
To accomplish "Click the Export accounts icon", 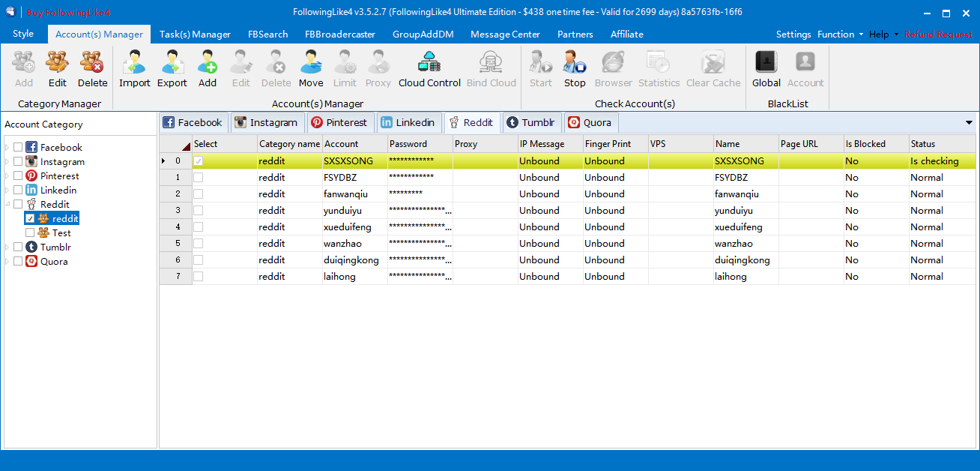I will pyautogui.click(x=172, y=68).
